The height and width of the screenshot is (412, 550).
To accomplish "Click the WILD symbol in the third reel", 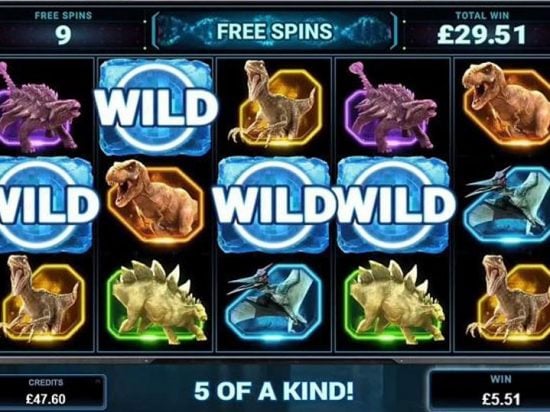I will pos(274,204).
